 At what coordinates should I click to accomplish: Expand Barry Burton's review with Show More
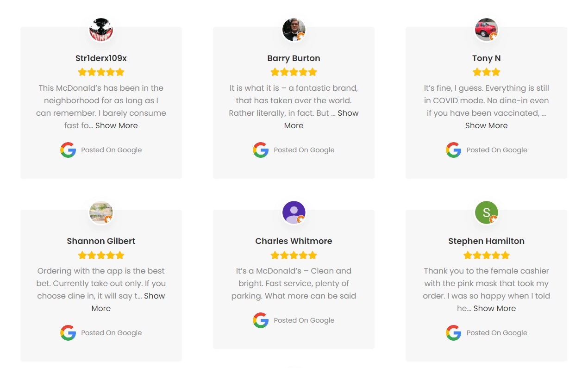[x=348, y=113]
